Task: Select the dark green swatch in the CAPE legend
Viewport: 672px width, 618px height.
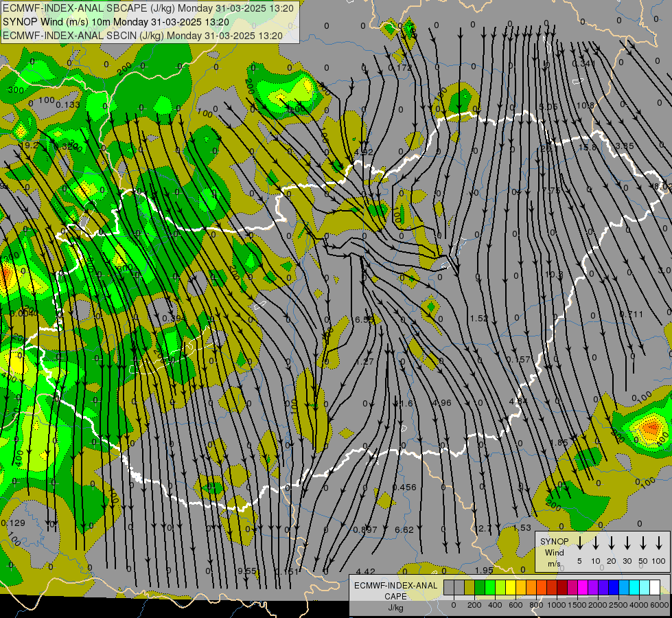Action: [480, 587]
